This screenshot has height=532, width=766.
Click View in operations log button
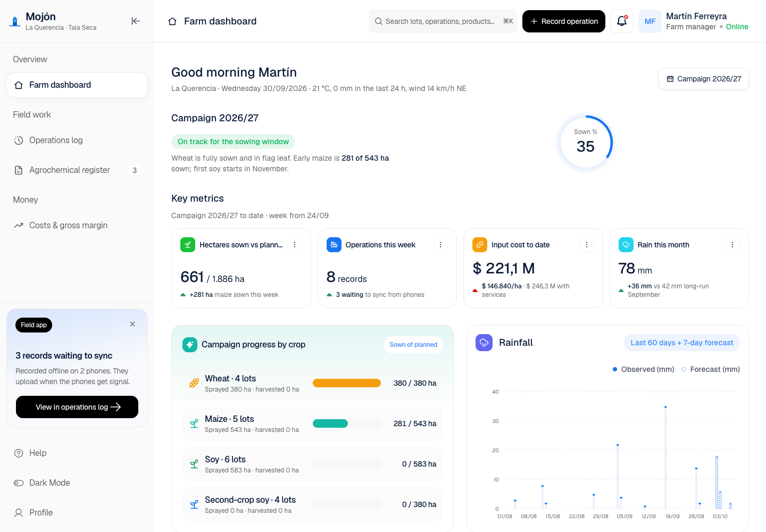point(77,407)
